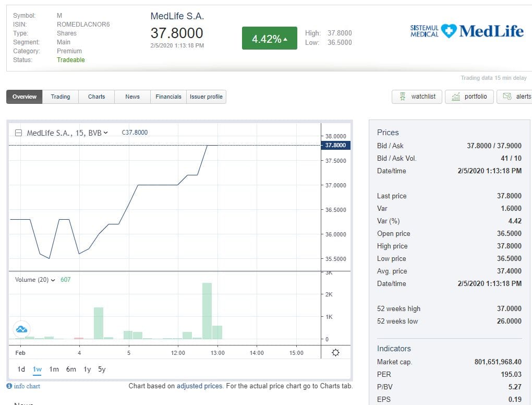Open chart settings gear icon
The width and height of the screenshot is (532, 405).
pos(335,352)
